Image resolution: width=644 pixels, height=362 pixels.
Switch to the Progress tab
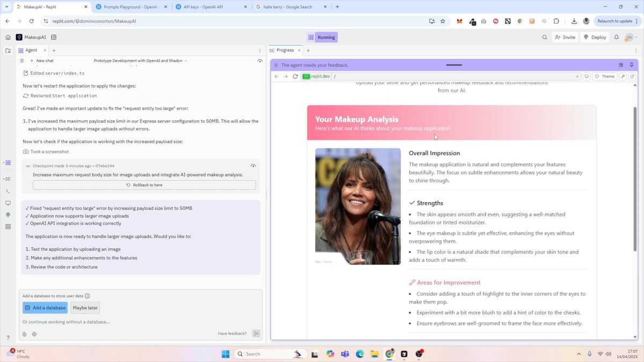pyautogui.click(x=286, y=50)
